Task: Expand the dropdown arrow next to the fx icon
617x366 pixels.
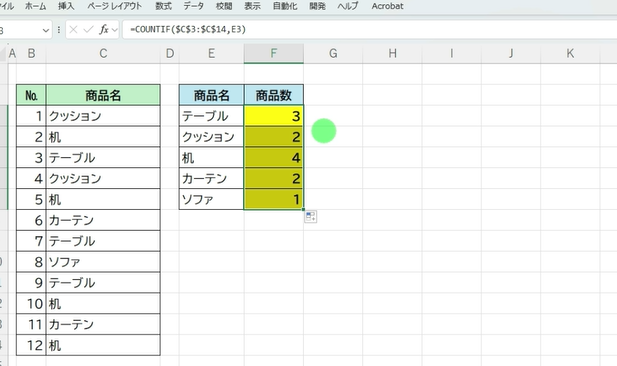Action: click(115, 30)
